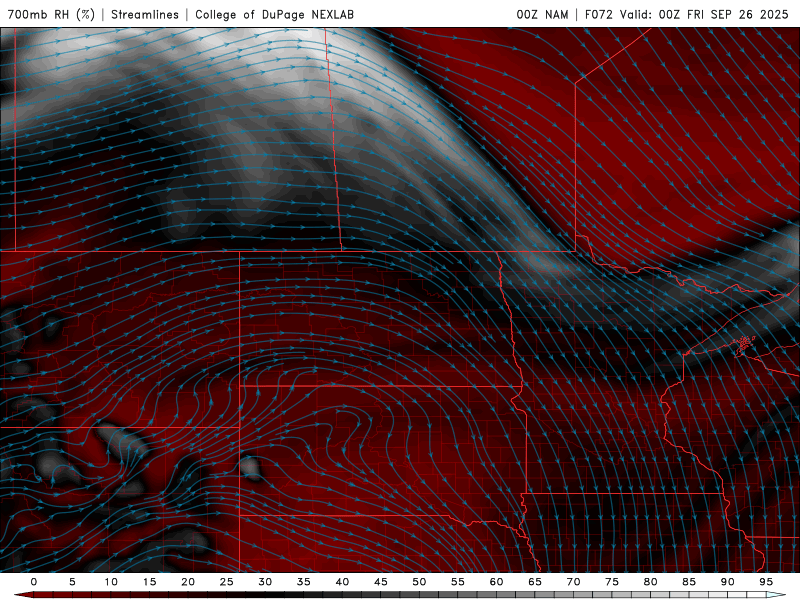Click the colorbar label "95"
Viewport: 800px width, 600px height.
766,582
